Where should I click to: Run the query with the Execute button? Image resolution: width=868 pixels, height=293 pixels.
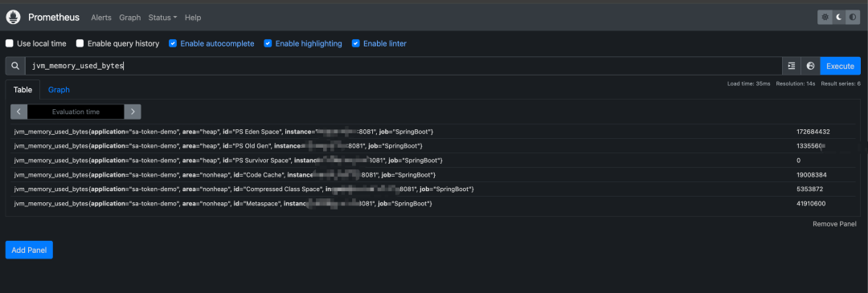841,66
